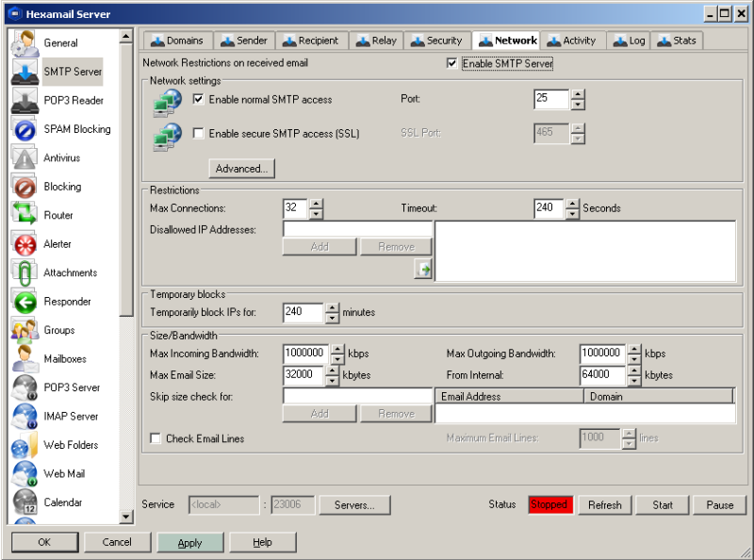The width and height of the screenshot is (754, 560).
Task: Select the Responder icon
Action: tap(25, 302)
